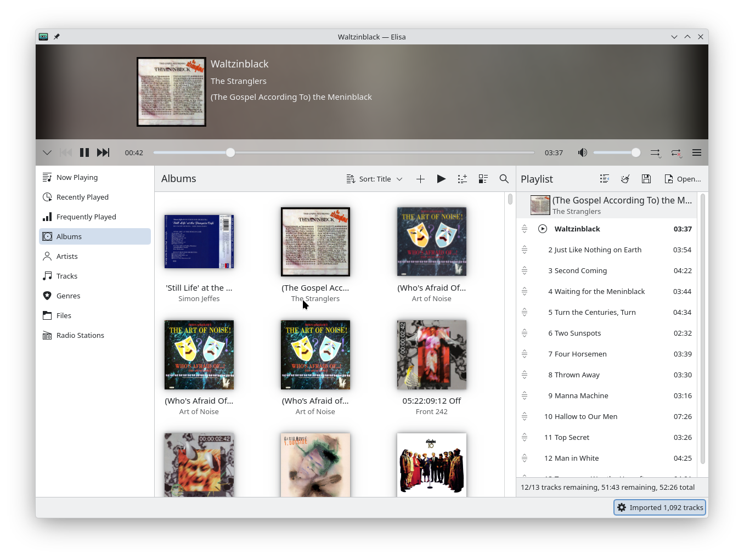The height and width of the screenshot is (560, 744).
Task: Clear the playlist with the broom icon
Action: pos(625,179)
